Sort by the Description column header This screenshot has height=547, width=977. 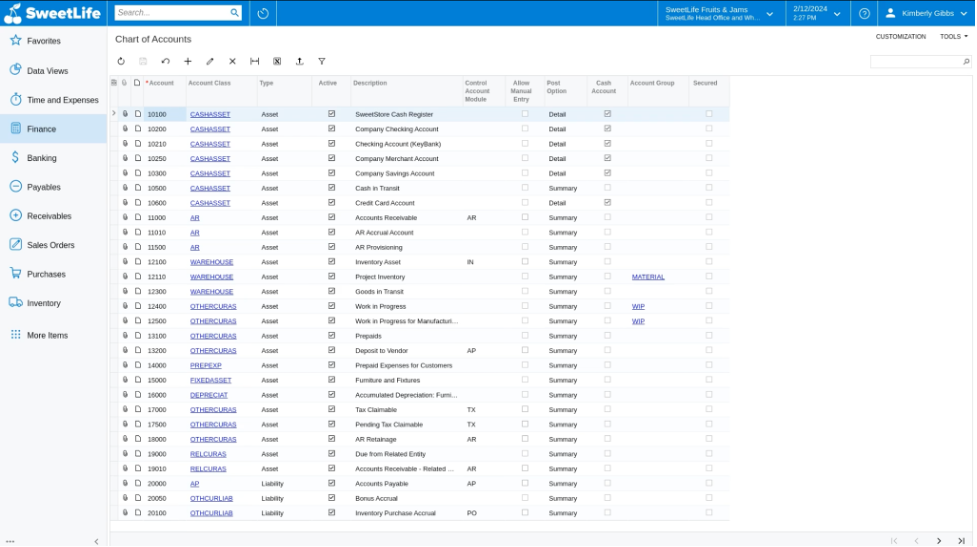tap(370, 83)
